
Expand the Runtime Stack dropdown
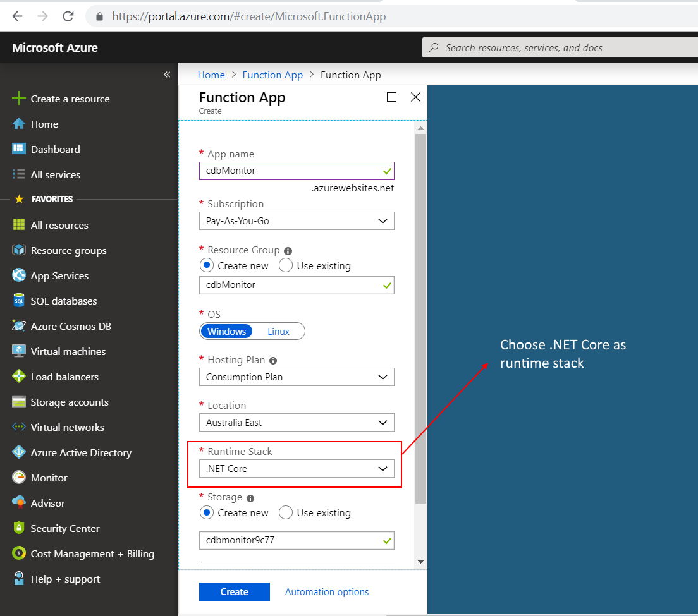[297, 469]
